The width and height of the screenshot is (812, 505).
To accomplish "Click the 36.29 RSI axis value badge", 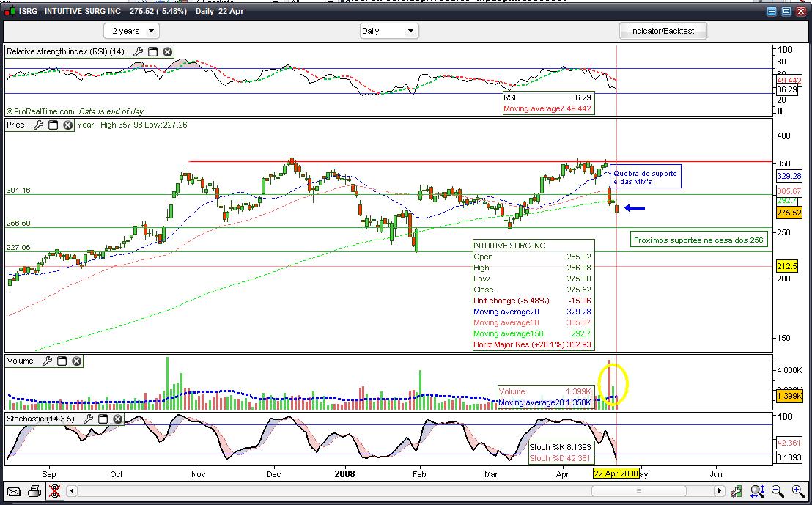I will 789,89.
